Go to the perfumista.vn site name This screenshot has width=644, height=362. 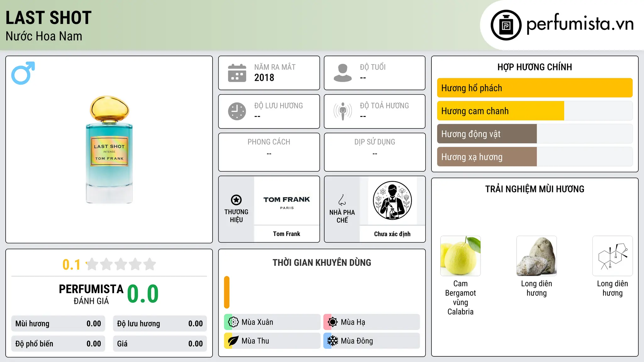click(580, 24)
